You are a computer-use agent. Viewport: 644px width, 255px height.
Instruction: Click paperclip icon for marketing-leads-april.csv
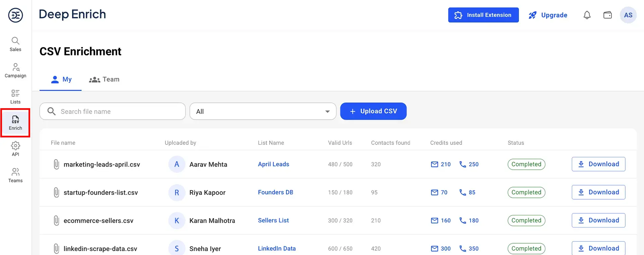[56, 164]
